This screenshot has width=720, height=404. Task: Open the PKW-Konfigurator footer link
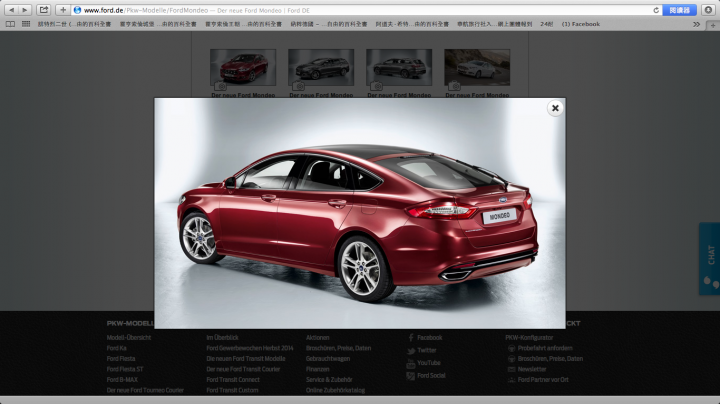pyautogui.click(x=529, y=337)
